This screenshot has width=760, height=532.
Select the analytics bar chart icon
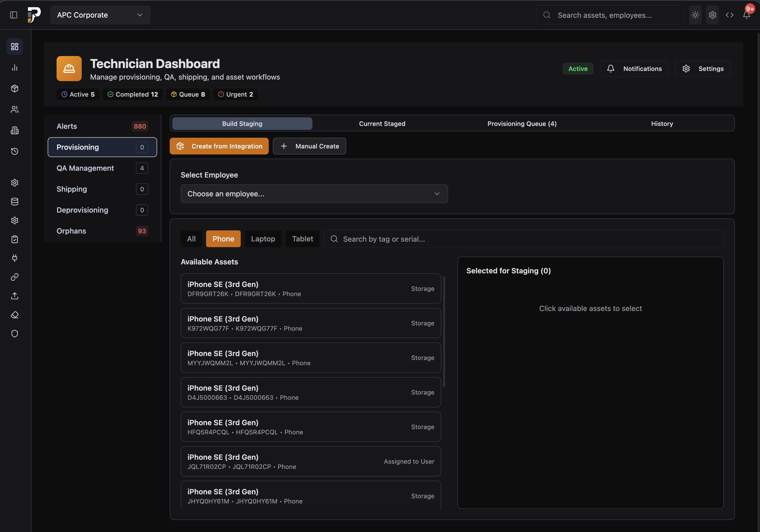pyautogui.click(x=15, y=68)
